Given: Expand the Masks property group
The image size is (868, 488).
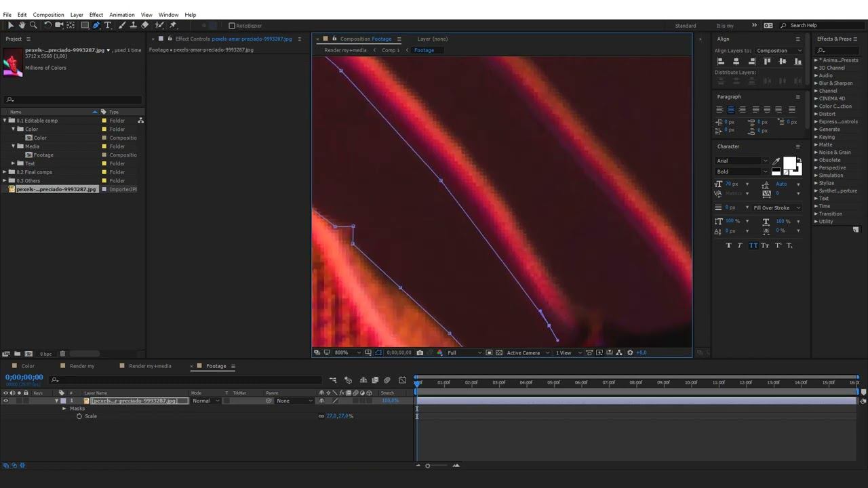Looking at the screenshot, I should 64,409.
